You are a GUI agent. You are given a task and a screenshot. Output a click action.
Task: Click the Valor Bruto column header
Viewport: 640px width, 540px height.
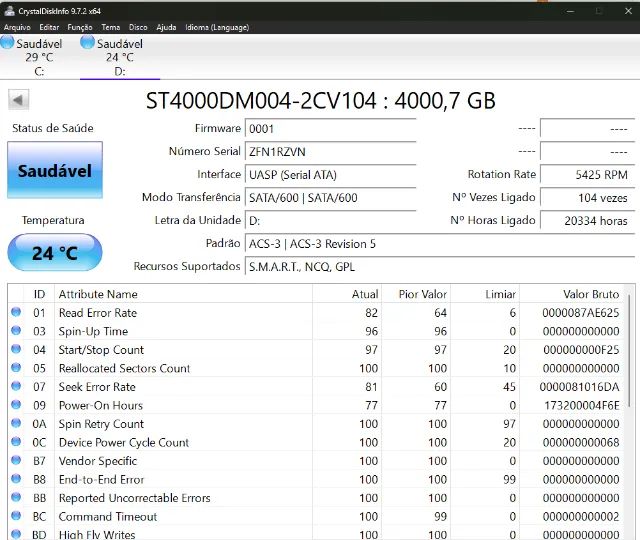click(x=571, y=294)
